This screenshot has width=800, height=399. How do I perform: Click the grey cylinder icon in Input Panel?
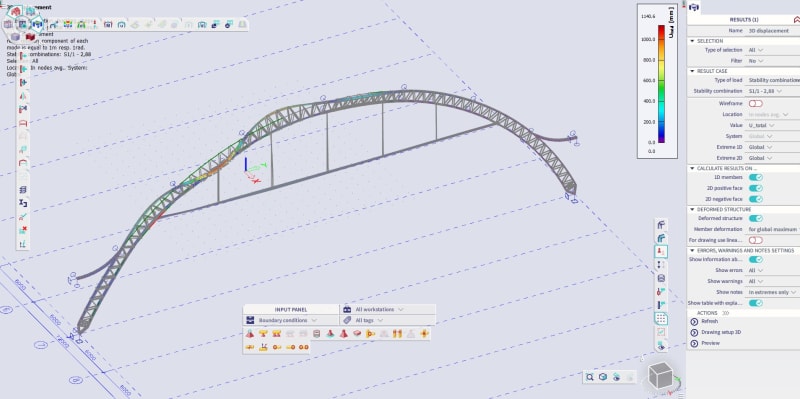pos(317,334)
